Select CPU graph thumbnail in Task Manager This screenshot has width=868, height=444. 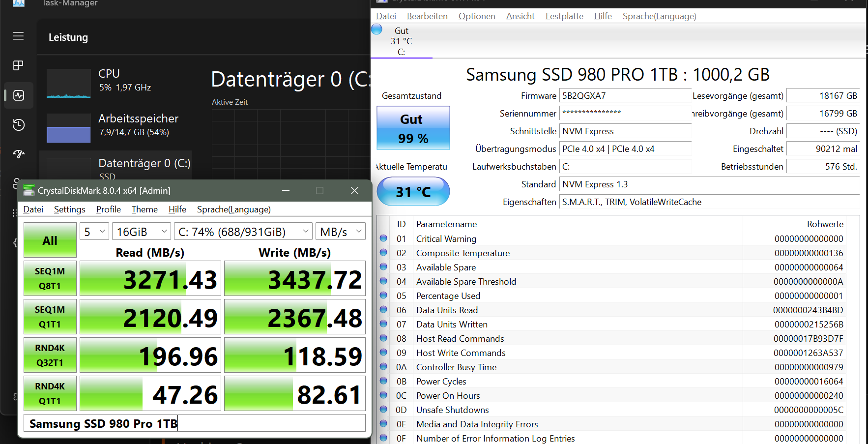click(69, 84)
